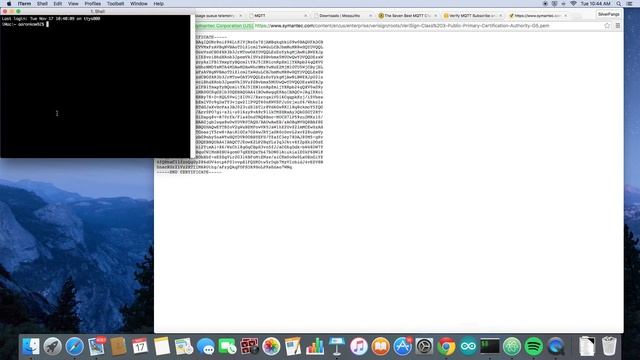
Task: Click the Chrome address bar URL
Action: tap(402, 26)
